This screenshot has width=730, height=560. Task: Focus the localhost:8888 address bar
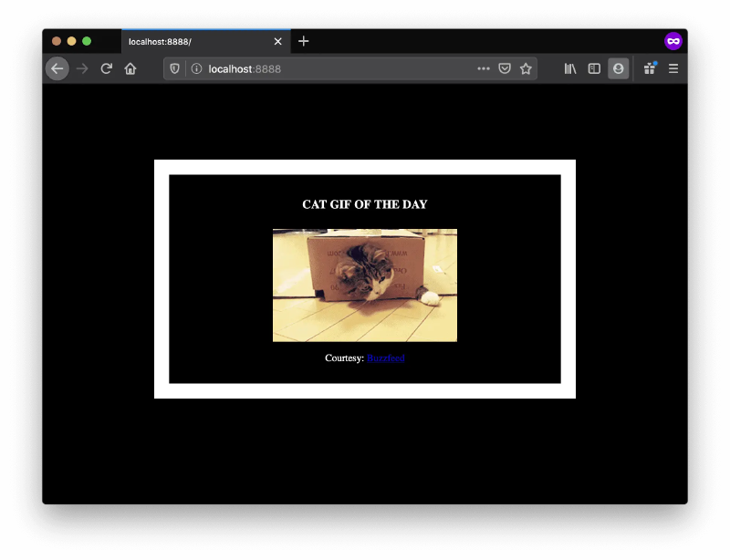(x=328, y=68)
